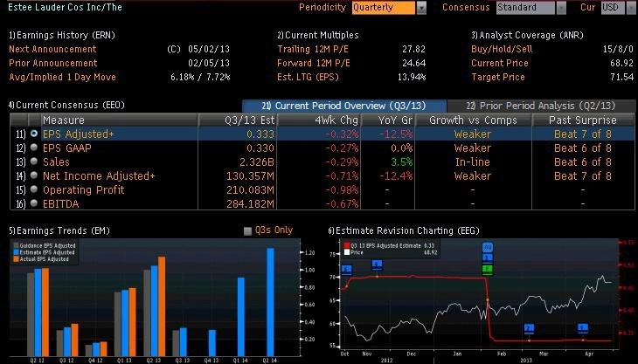
Task: Click the EPS Adjusted+ measure name
Action: coord(79,134)
